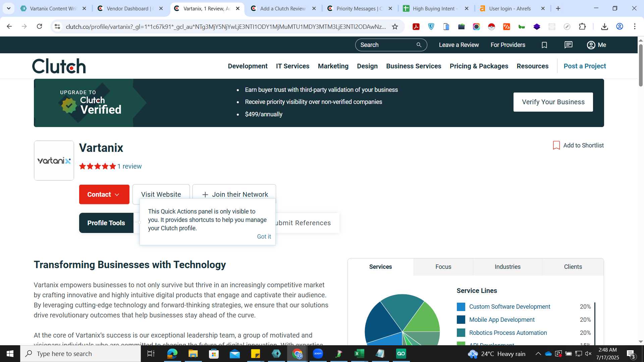
Task: Click Custom Software Development link
Action: pos(509,307)
